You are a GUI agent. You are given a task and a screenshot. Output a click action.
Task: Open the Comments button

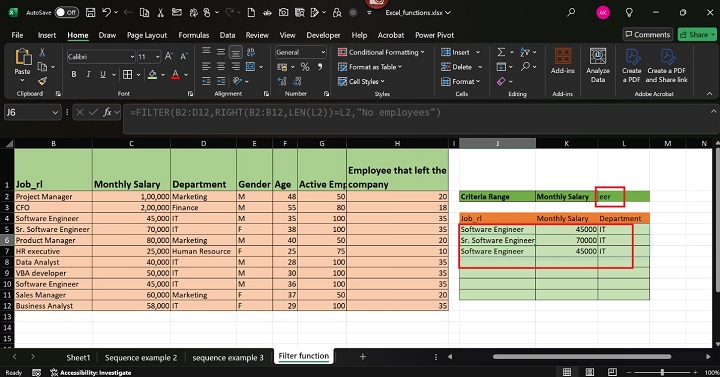click(x=648, y=34)
